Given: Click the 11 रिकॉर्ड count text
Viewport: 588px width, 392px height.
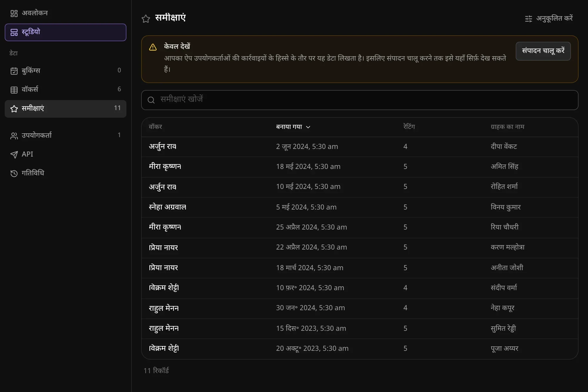Looking at the screenshot, I should [x=156, y=371].
